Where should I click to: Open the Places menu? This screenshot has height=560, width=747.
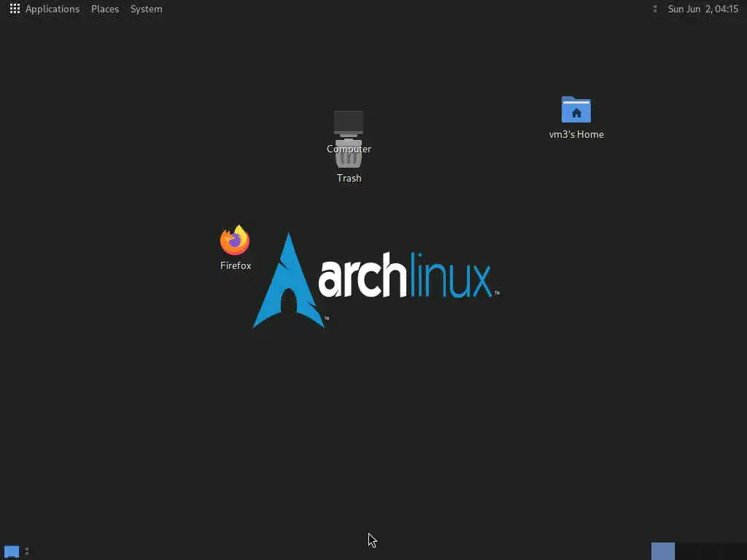point(105,9)
